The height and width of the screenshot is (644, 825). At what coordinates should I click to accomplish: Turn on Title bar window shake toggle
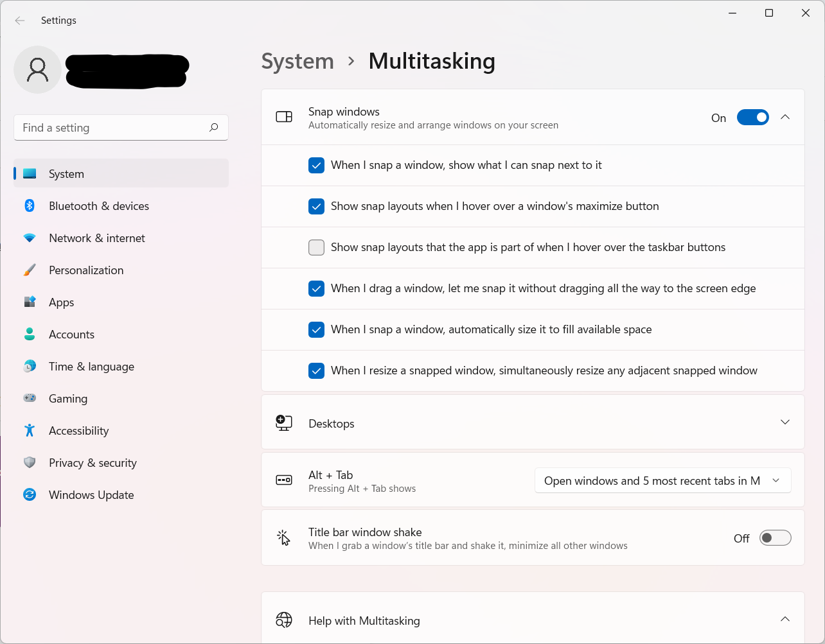point(776,538)
